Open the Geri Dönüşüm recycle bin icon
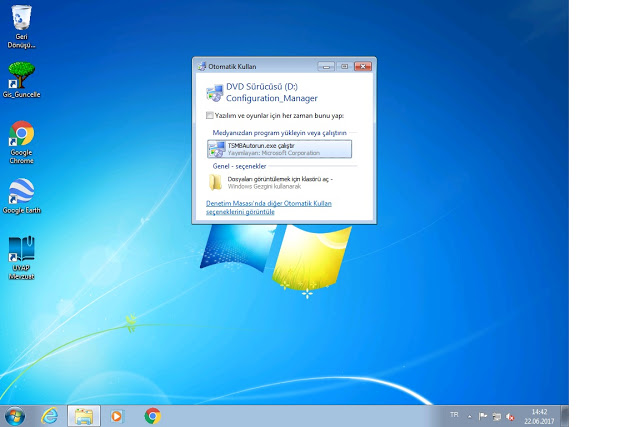The image size is (640, 427). [x=20, y=20]
